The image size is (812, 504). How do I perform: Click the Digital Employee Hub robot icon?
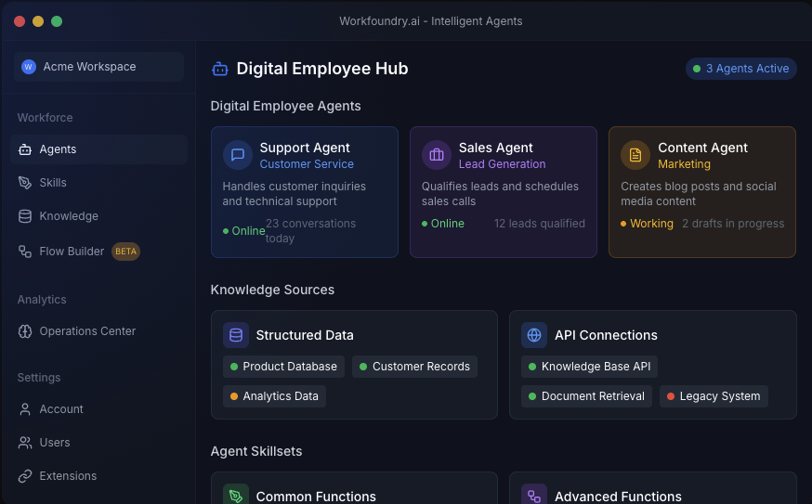tap(220, 69)
